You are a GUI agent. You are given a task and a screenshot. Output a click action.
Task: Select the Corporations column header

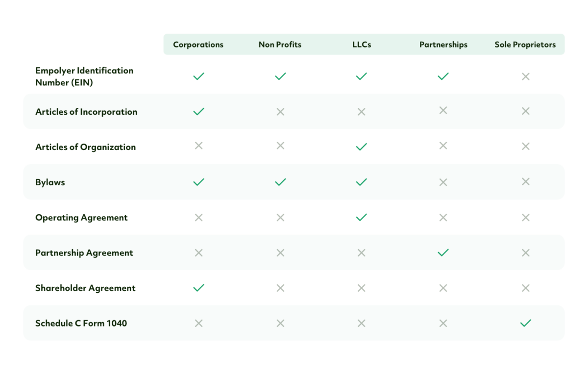point(198,45)
